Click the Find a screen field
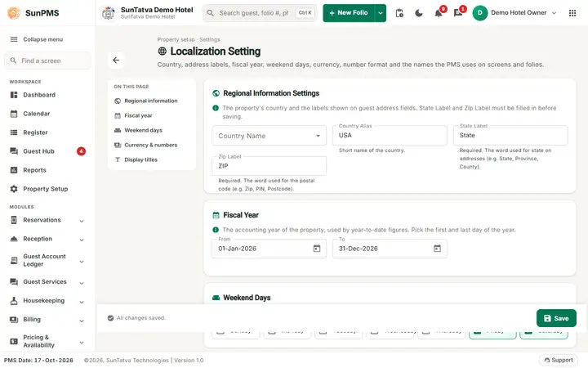This screenshot has width=588, height=368. tap(47, 61)
